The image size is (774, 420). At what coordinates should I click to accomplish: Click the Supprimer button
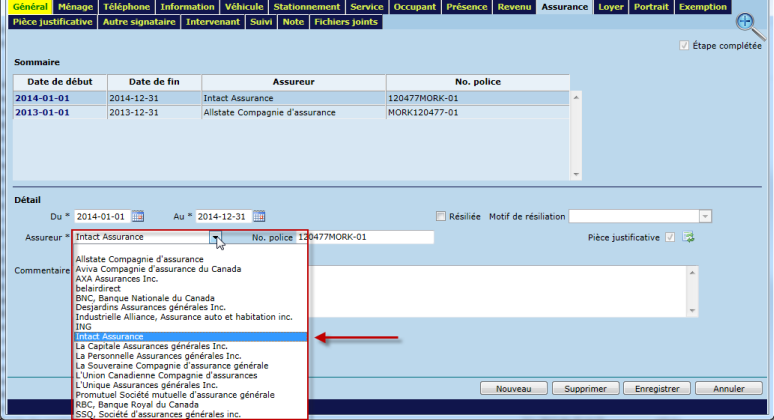tap(583, 388)
